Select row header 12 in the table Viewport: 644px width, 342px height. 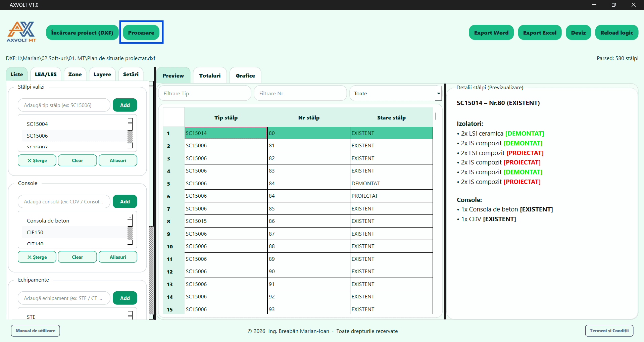tap(174, 272)
